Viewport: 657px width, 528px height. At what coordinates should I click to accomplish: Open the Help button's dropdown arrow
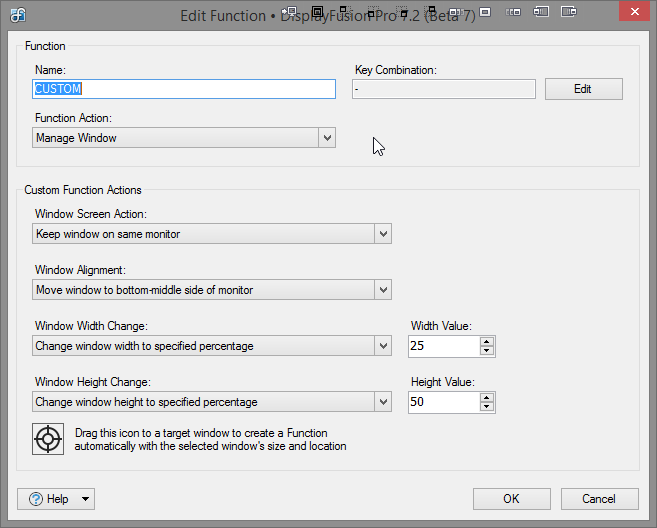(x=85, y=498)
